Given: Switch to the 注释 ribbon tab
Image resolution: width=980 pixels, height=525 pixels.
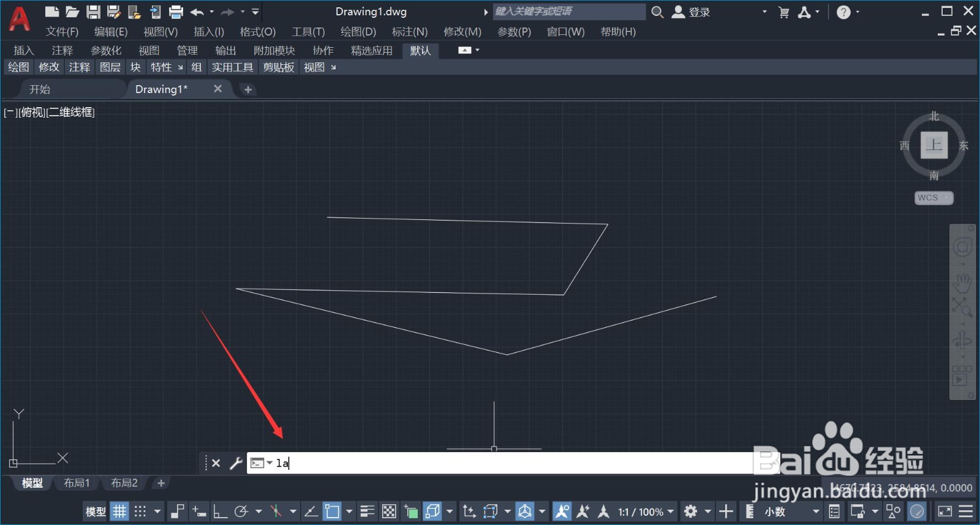Looking at the screenshot, I should tap(62, 51).
